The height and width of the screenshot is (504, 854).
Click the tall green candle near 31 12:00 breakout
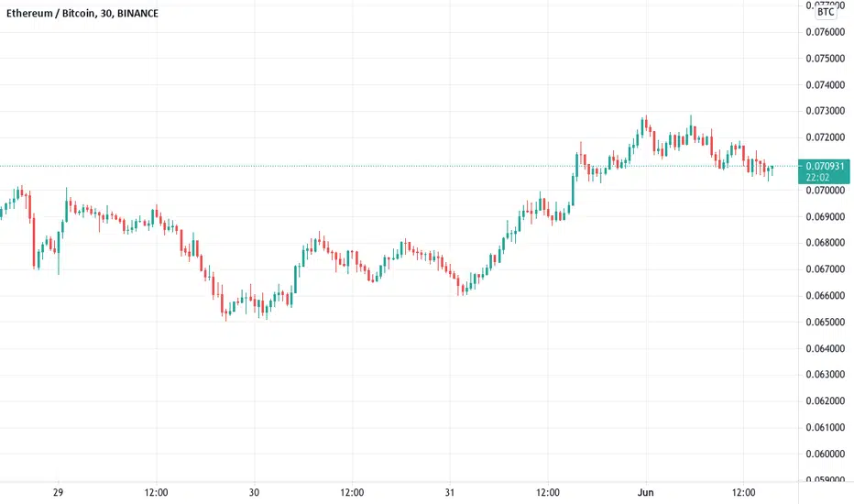coord(573,191)
